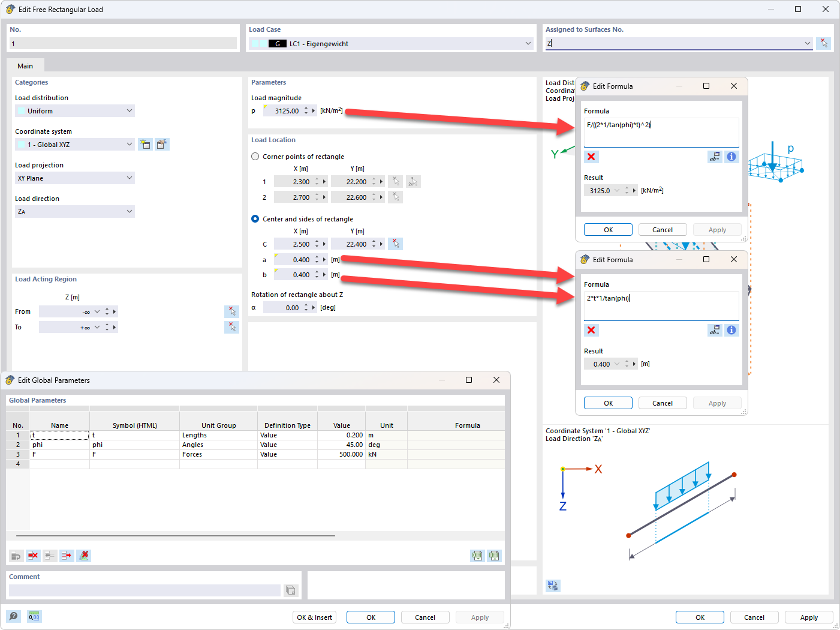Open comment list icon beside Comment field
840x630 pixels.
pos(291,590)
